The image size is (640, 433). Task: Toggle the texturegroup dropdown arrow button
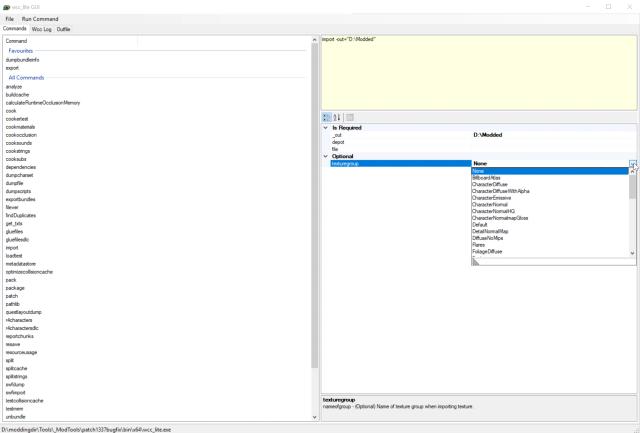coord(632,163)
